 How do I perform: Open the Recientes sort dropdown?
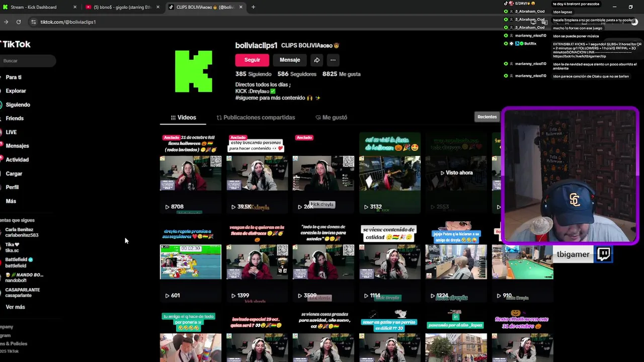click(x=487, y=117)
